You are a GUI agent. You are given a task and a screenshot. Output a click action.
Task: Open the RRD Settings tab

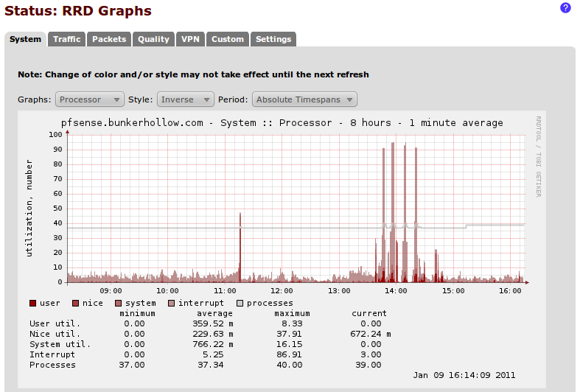click(273, 39)
